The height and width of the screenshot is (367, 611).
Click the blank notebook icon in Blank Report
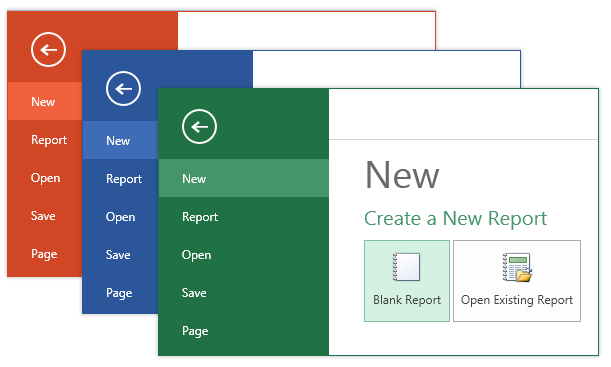(x=406, y=267)
